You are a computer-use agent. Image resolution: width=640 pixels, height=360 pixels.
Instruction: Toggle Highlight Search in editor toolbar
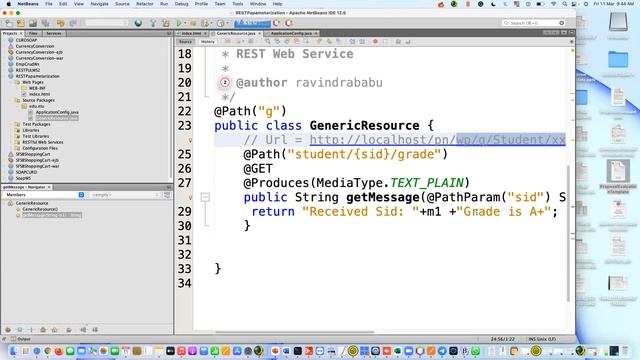pos(297,42)
